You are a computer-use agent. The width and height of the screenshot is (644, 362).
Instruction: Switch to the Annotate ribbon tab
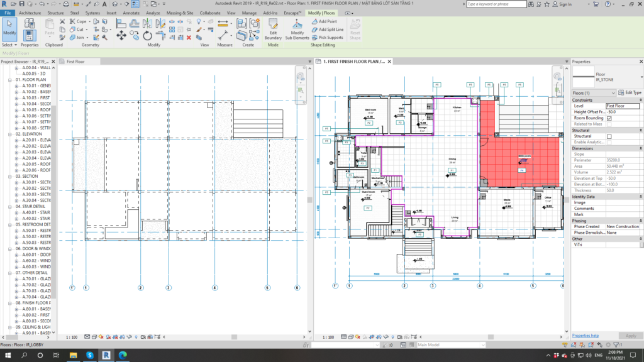[131, 13]
